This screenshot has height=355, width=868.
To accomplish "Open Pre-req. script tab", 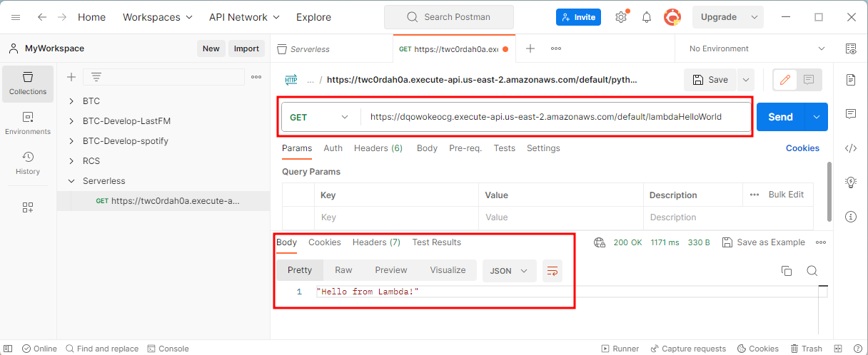I will click(x=465, y=148).
